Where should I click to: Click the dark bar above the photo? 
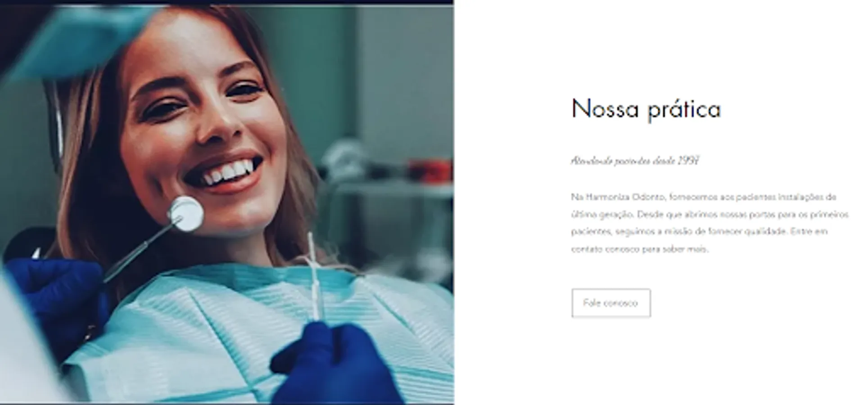[x=227, y=2]
